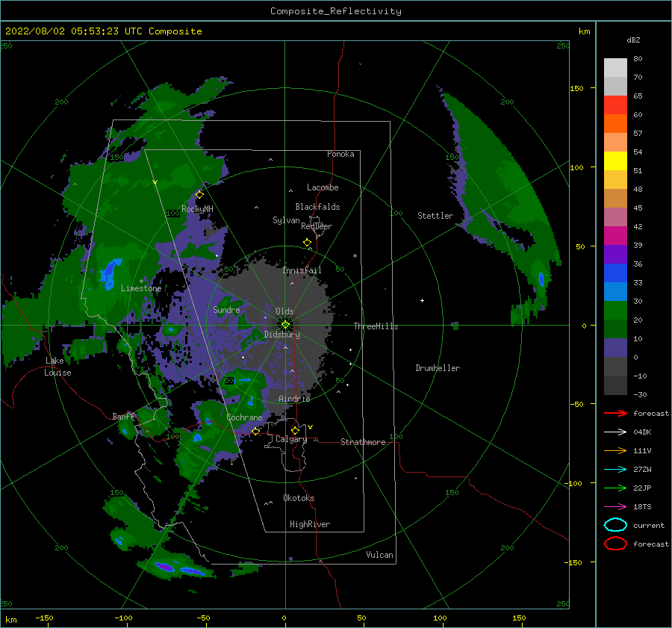Click the cyan current ellipse icon
This screenshot has width=672, height=628.
tap(615, 525)
